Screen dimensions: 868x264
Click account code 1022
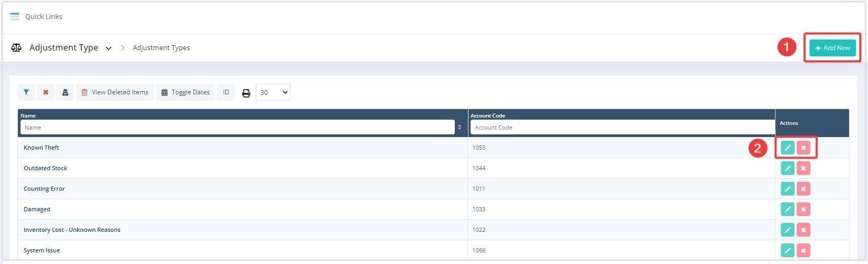click(x=478, y=230)
